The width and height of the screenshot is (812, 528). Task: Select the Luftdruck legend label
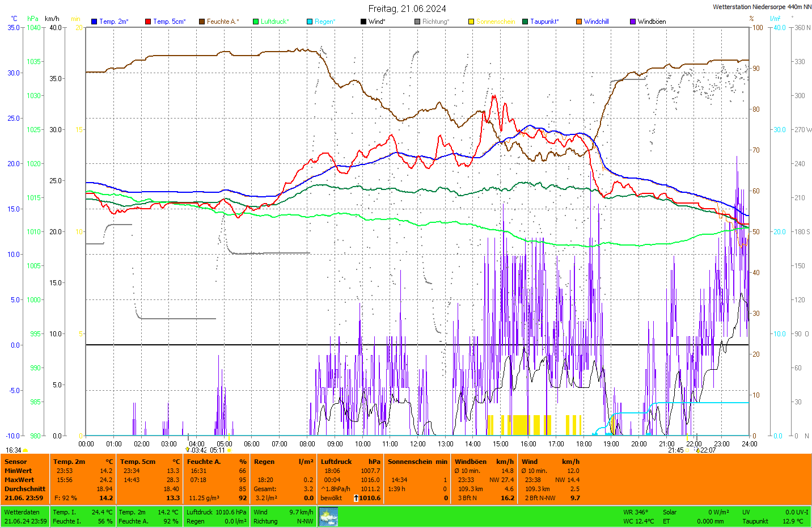click(274, 22)
